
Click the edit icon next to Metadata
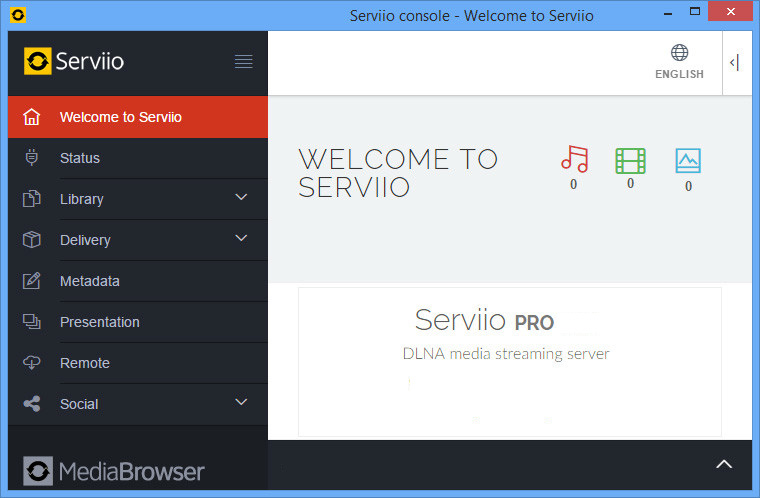[x=32, y=281]
